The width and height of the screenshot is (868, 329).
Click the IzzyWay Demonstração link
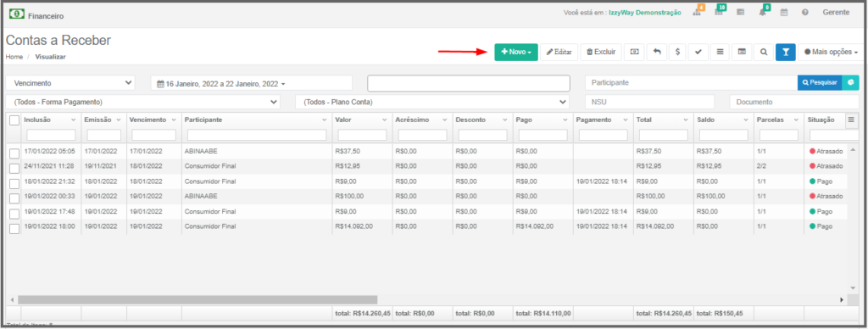(645, 12)
